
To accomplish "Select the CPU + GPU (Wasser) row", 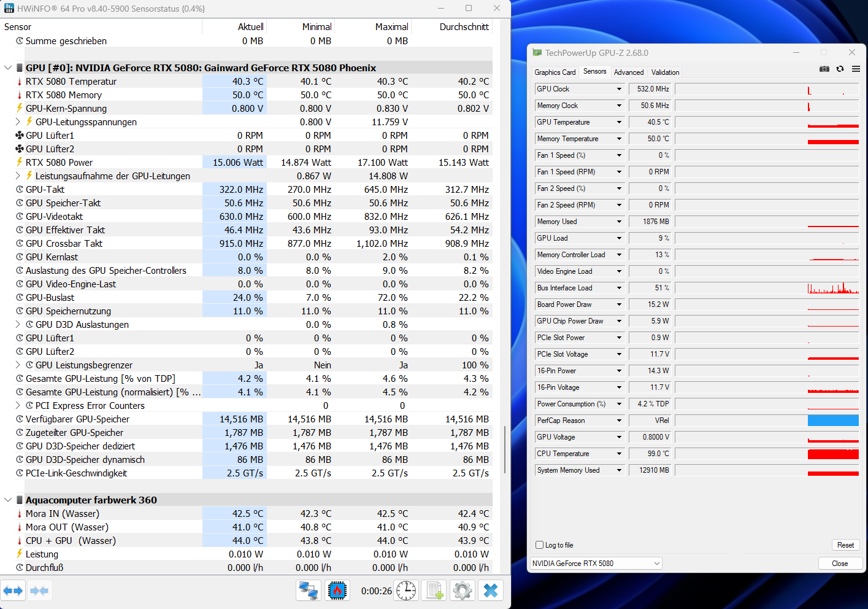I will [x=247, y=541].
